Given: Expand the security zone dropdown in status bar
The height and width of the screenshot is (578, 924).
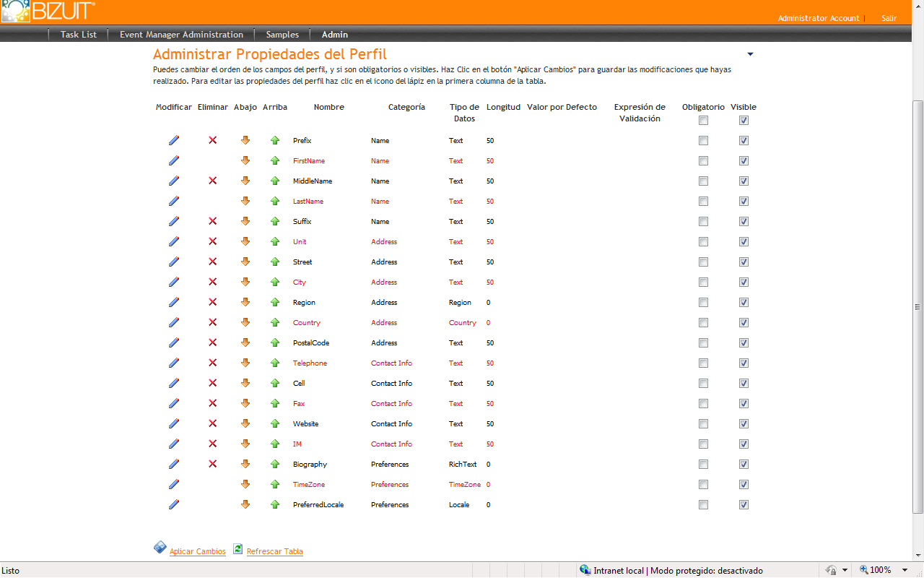Looking at the screenshot, I should point(845,570).
